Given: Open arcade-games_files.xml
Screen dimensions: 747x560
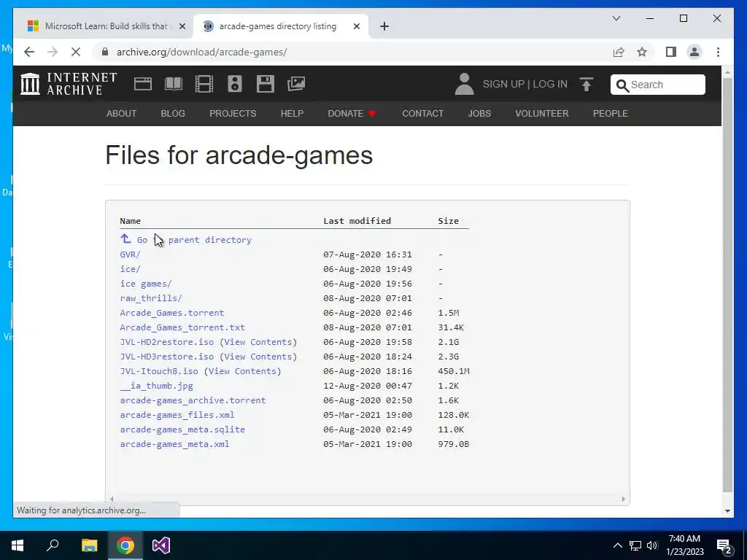Looking at the screenshot, I should [x=177, y=415].
